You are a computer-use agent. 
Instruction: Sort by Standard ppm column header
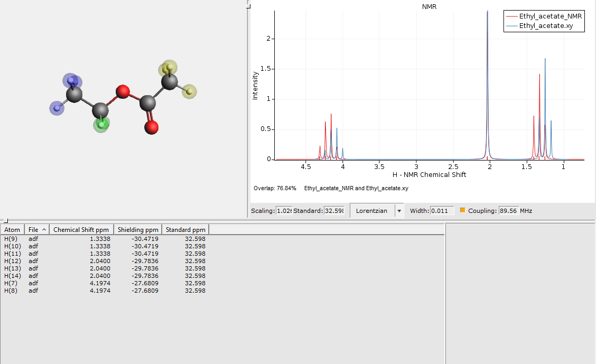(185, 229)
